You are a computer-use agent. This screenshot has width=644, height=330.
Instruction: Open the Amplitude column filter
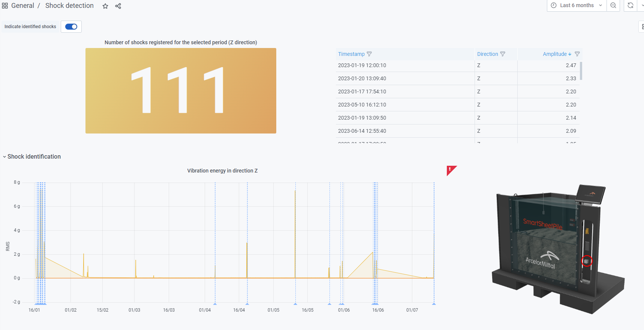tap(577, 54)
